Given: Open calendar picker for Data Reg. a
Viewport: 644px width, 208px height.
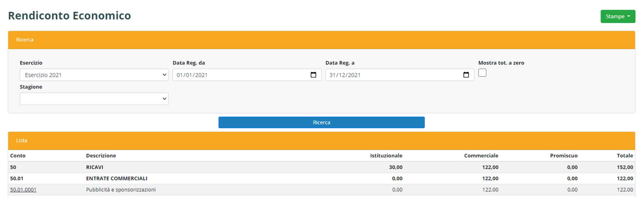Looking at the screenshot, I should [466, 75].
